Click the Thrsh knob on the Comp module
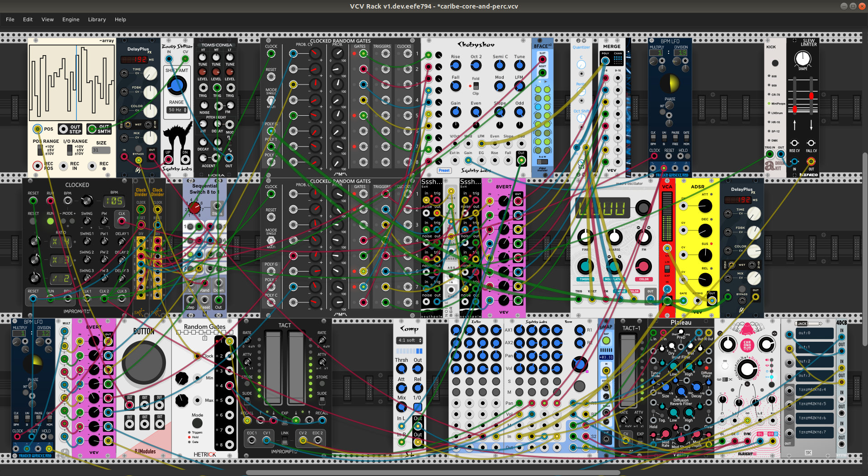 [401, 369]
